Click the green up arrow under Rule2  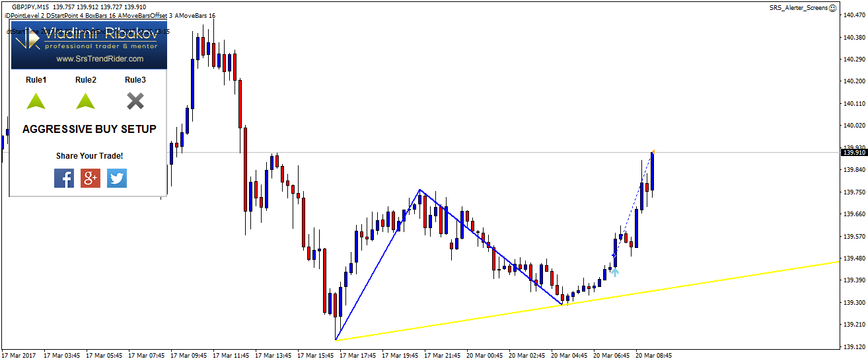[85, 101]
